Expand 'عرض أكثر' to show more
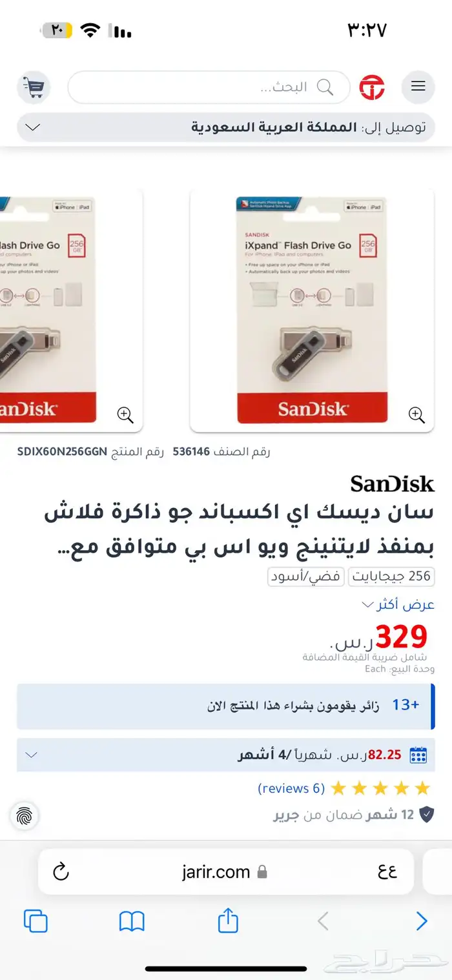452x980 pixels. click(398, 605)
